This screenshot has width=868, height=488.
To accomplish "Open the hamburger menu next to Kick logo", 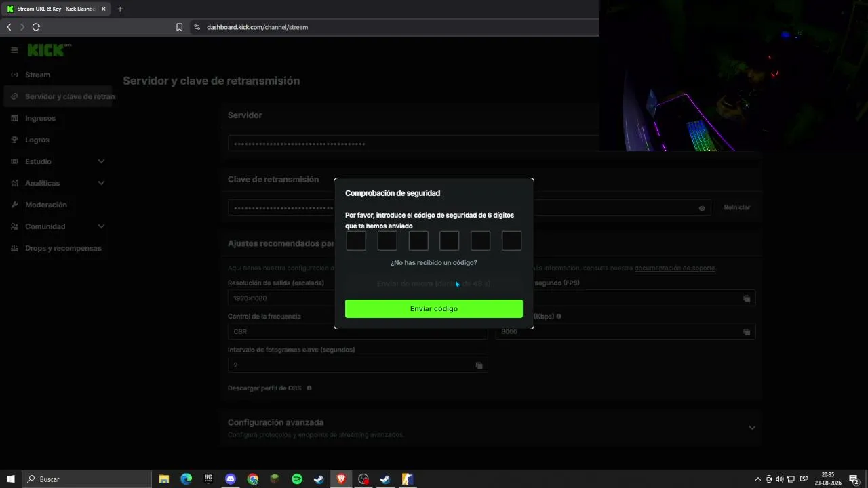I will (x=14, y=50).
